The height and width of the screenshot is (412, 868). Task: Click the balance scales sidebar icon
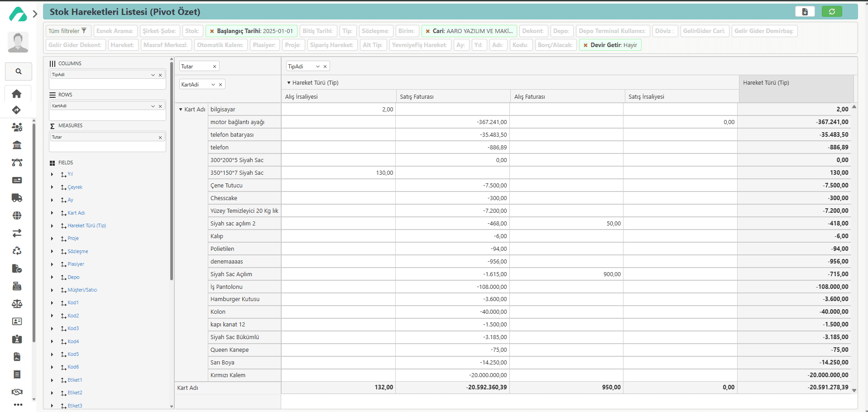[17, 304]
